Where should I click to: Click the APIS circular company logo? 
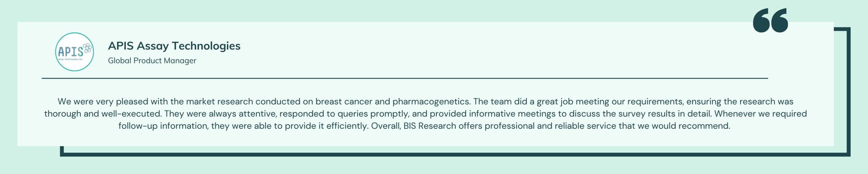75,52
